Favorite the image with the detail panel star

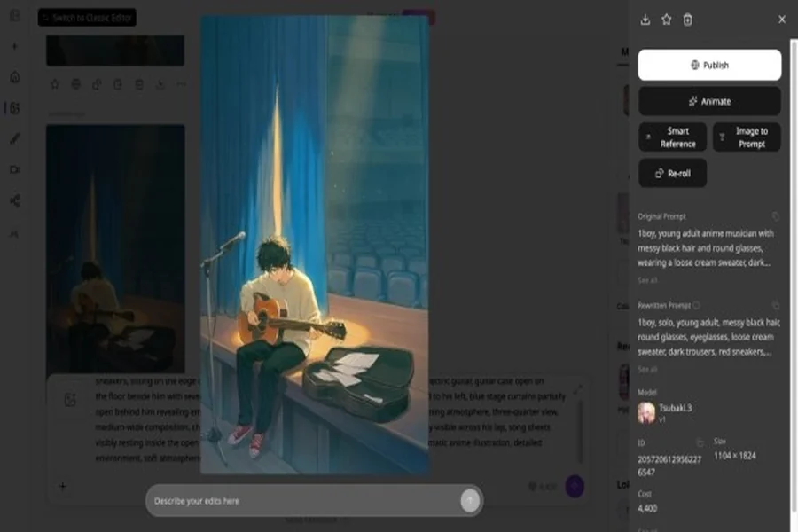(x=666, y=20)
